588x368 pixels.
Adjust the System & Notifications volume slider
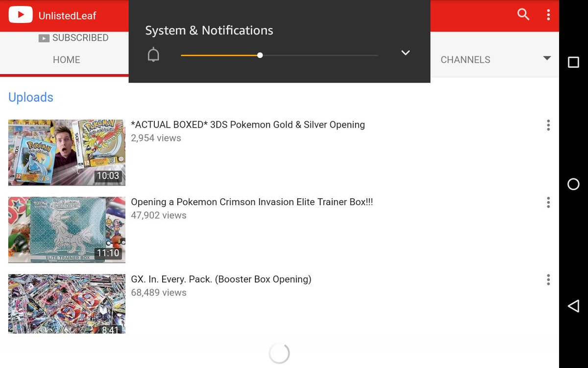pyautogui.click(x=279, y=55)
